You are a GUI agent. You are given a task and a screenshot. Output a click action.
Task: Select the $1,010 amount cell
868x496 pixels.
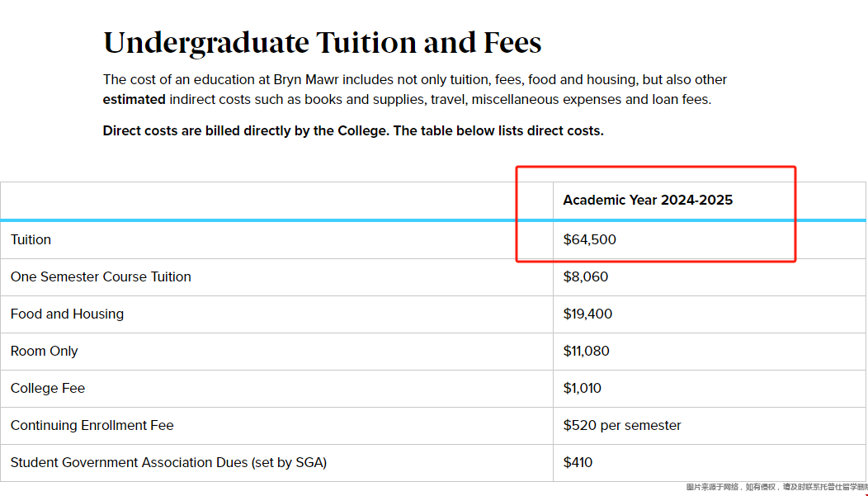(583, 388)
